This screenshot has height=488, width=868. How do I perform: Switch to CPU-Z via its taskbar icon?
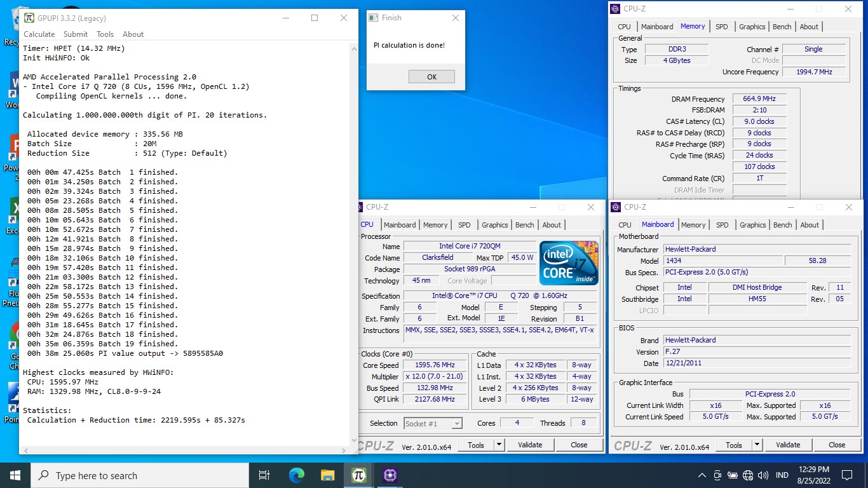pyautogui.click(x=390, y=475)
